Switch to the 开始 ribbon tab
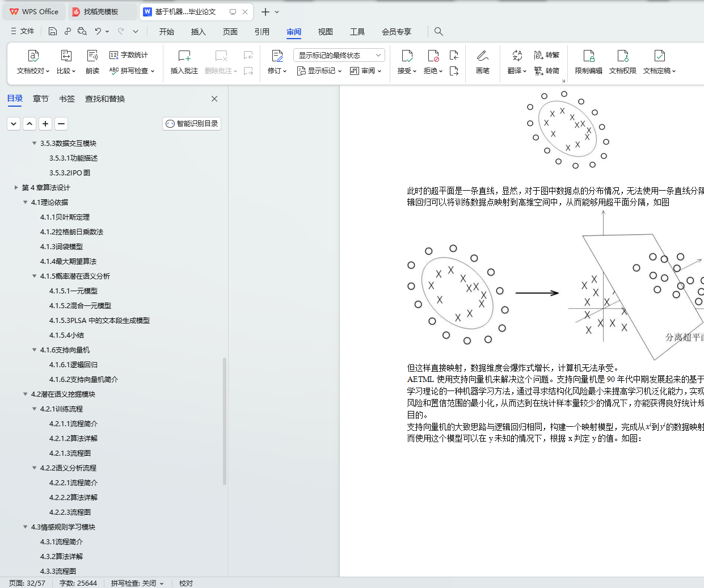704x588 pixels. [x=167, y=32]
